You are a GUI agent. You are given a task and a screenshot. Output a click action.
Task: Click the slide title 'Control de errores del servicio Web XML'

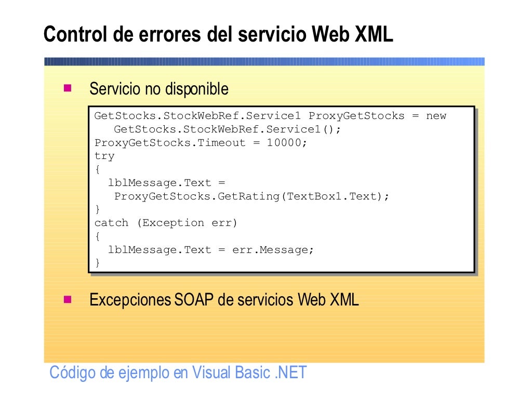[x=218, y=34]
